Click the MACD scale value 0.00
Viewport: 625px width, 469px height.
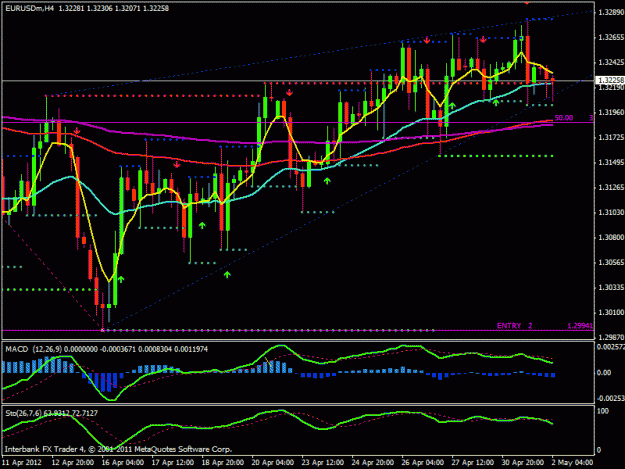[604, 373]
